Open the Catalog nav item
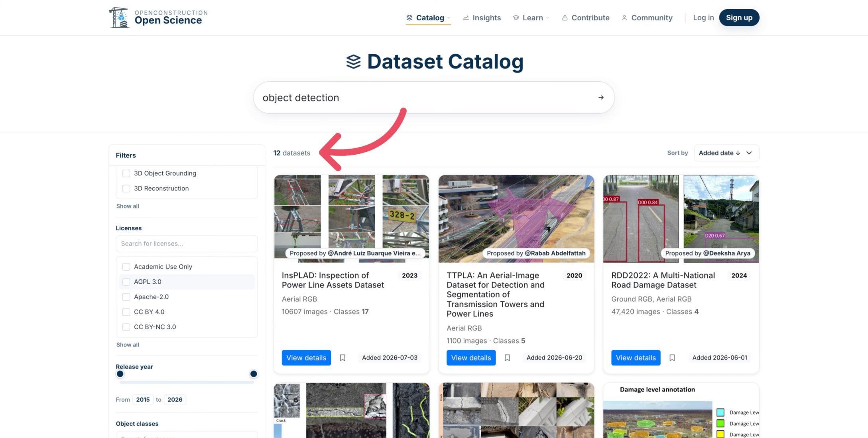The height and width of the screenshot is (438, 868). point(428,18)
